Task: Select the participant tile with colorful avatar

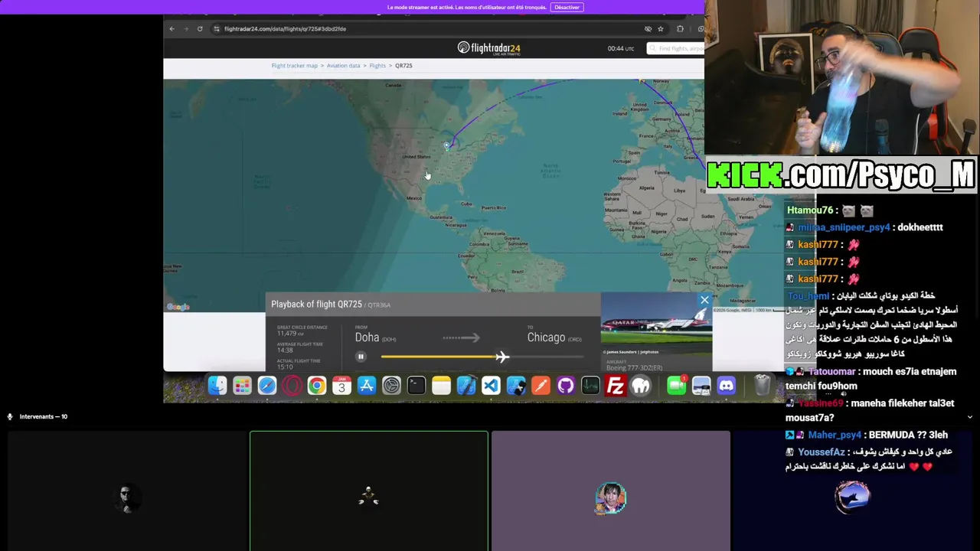Action: [x=610, y=491]
